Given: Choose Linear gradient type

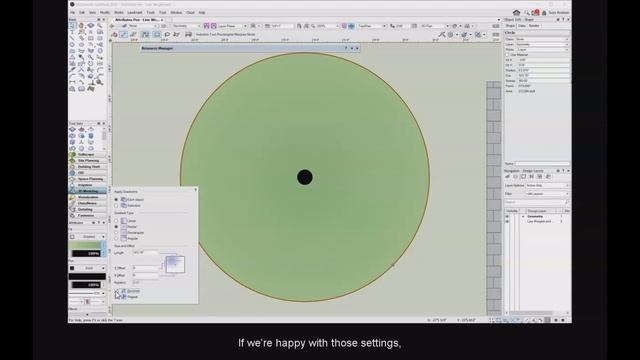Looking at the screenshot, I should pos(116,221).
